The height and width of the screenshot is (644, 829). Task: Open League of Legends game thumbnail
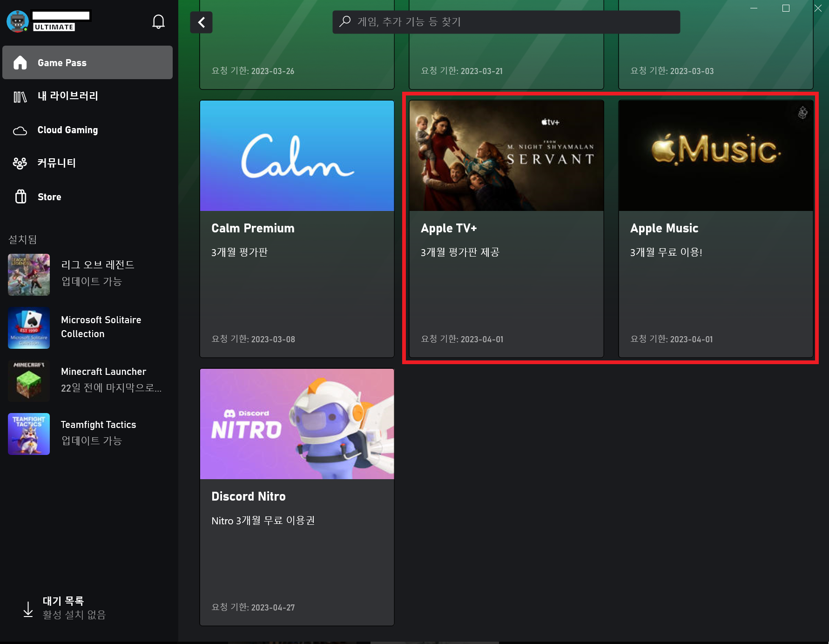pos(29,275)
